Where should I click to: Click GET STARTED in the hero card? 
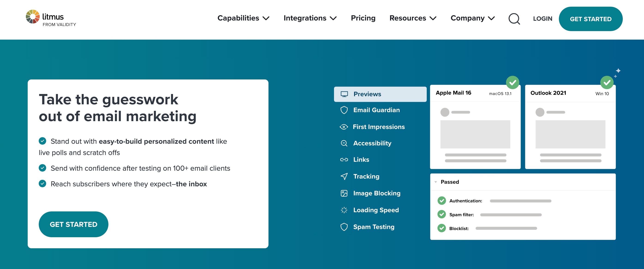[74, 224]
